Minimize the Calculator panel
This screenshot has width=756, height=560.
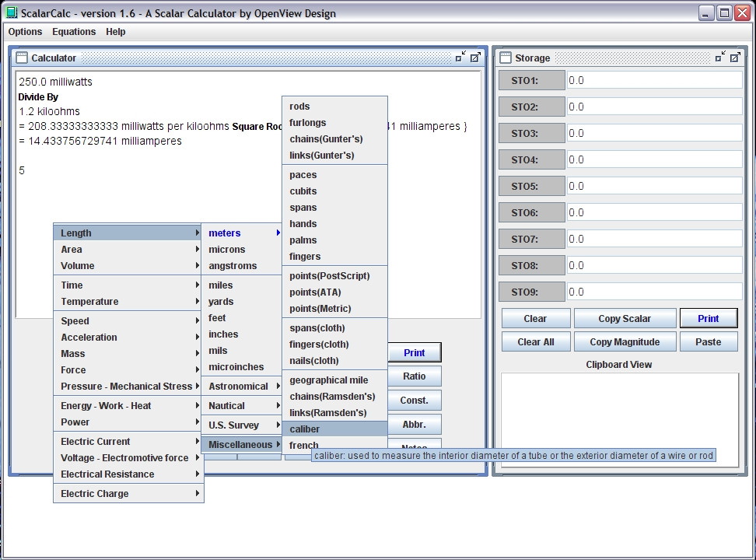pyautogui.click(x=460, y=57)
